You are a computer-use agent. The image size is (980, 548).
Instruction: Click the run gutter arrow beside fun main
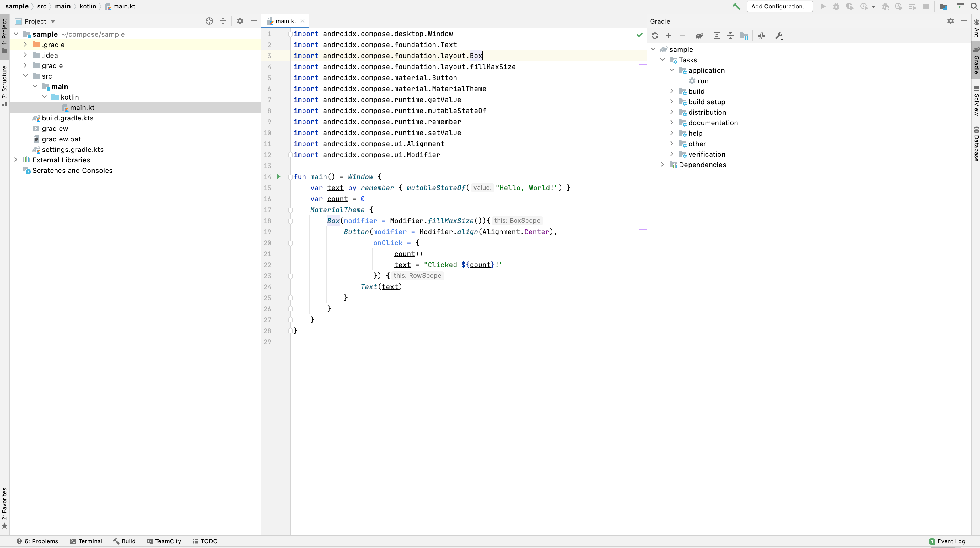coord(278,177)
